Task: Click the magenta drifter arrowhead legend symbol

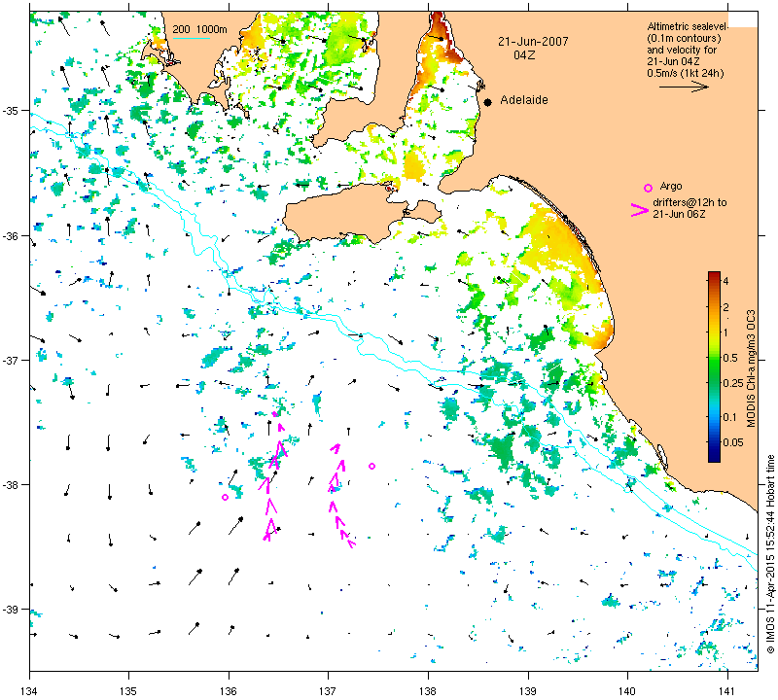Action: [x=639, y=210]
